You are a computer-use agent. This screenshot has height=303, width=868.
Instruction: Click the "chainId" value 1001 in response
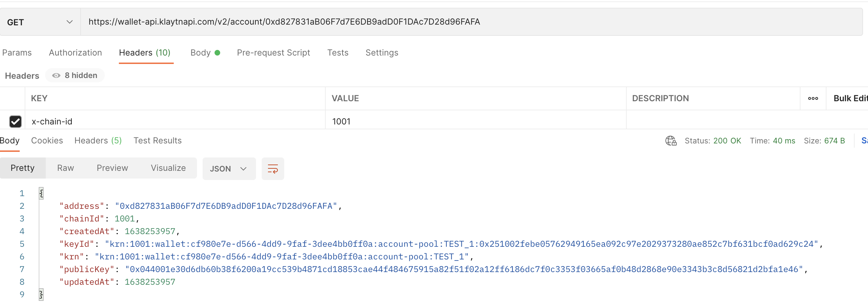coord(125,219)
